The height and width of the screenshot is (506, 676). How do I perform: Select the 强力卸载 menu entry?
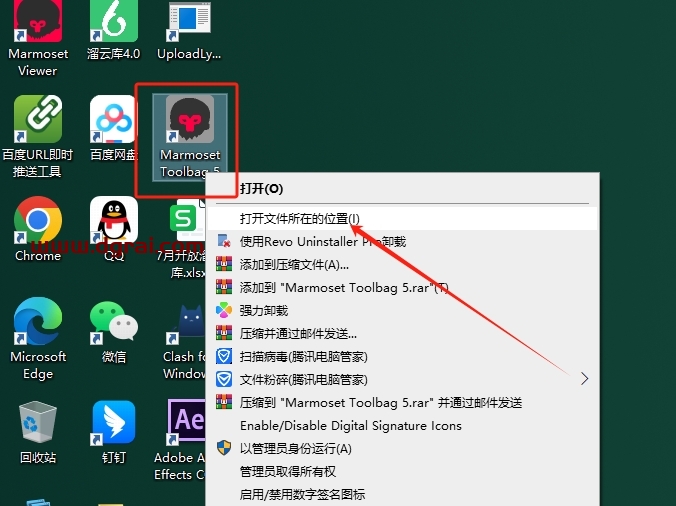tap(403, 311)
